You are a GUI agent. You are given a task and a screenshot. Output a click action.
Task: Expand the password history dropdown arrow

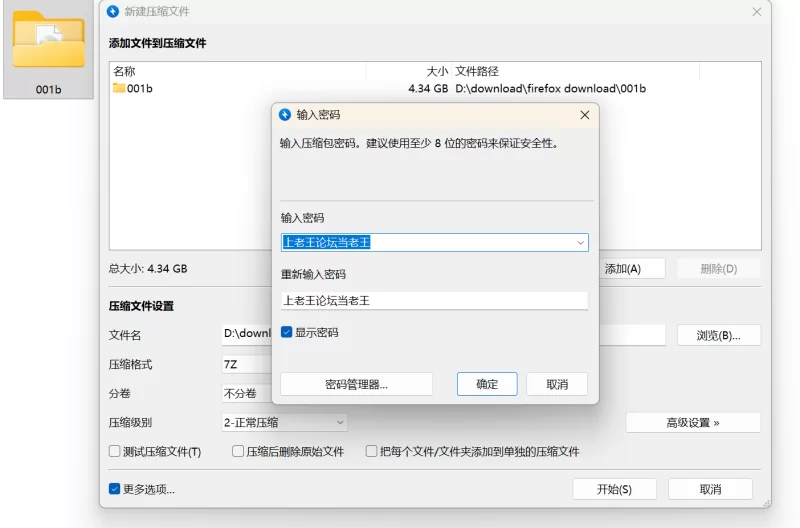point(580,242)
